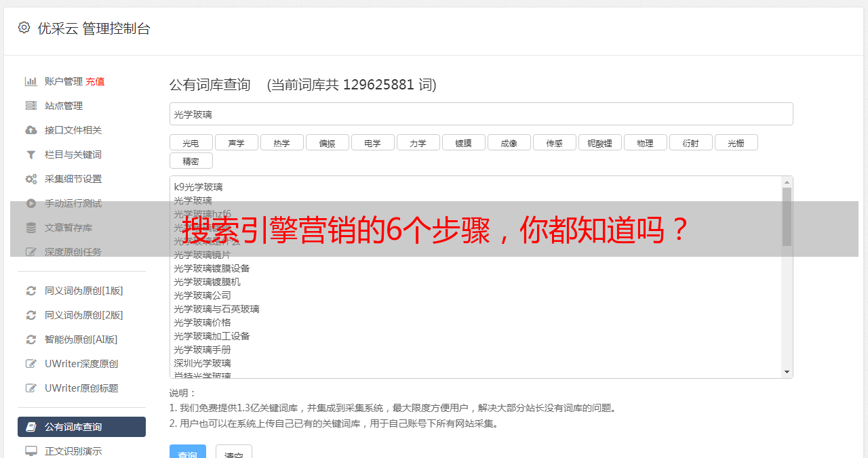Click the results list scrollbar thumb
The height and width of the screenshot is (458, 868).
787,217
